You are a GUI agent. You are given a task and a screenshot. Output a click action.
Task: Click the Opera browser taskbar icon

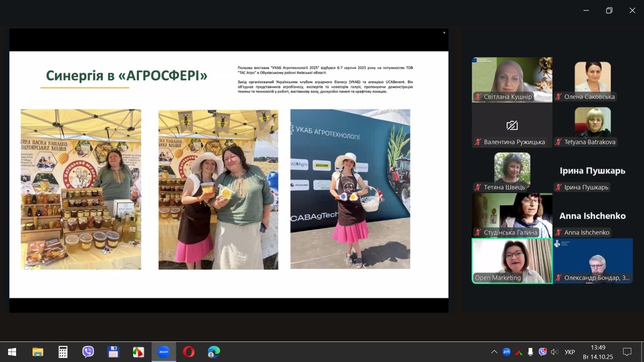188,352
